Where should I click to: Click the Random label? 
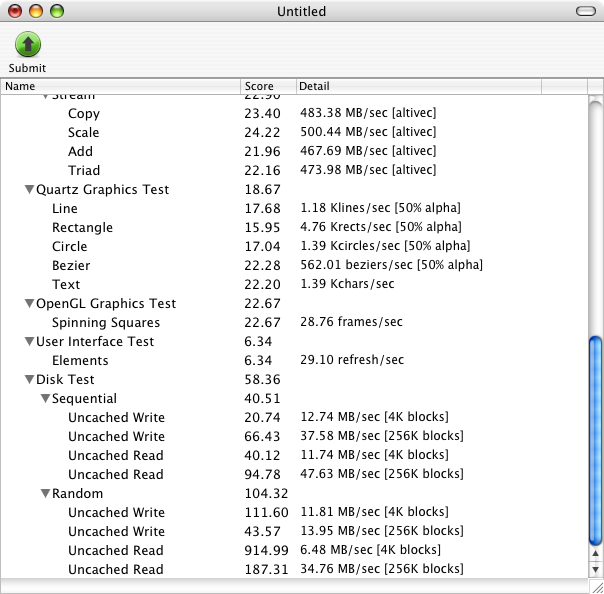(x=77, y=493)
